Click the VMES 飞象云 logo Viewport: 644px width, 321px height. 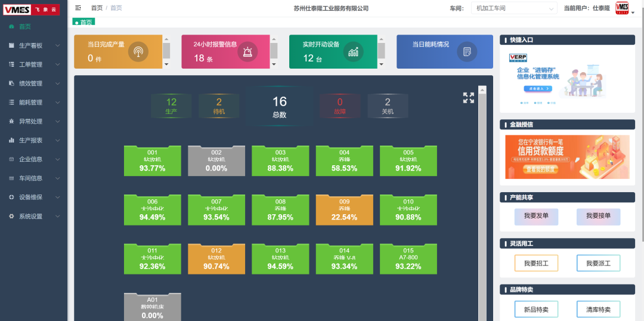pos(31,10)
